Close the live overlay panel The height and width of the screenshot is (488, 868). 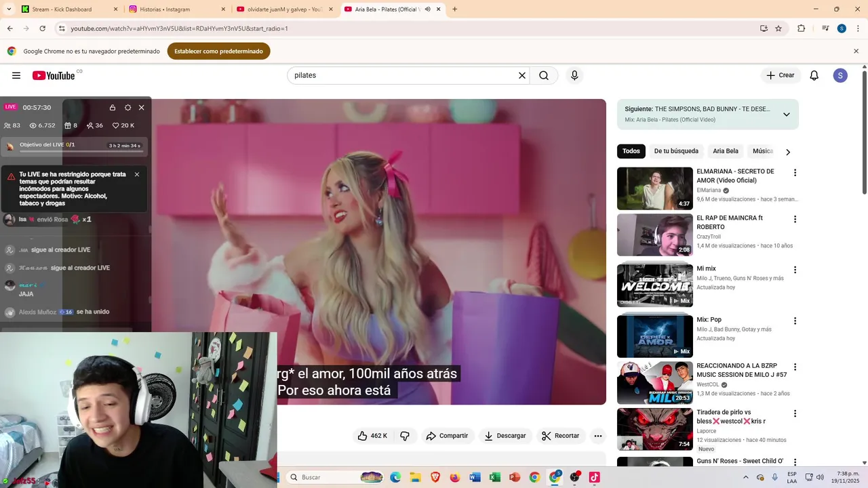pos(141,107)
